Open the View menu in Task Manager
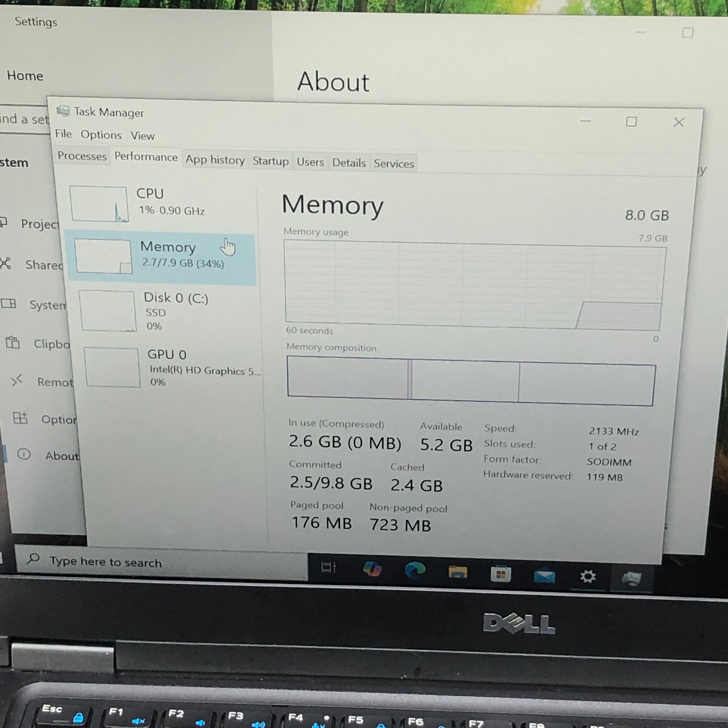 (x=142, y=136)
